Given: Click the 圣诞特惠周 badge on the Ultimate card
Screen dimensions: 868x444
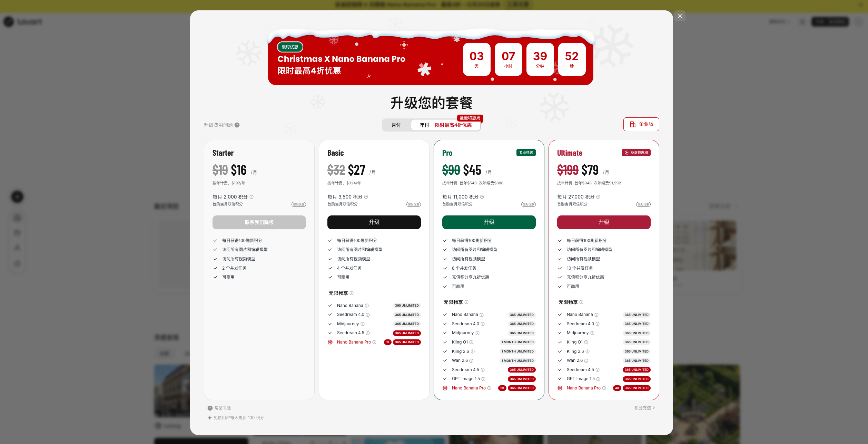Looking at the screenshot, I should pos(636,153).
